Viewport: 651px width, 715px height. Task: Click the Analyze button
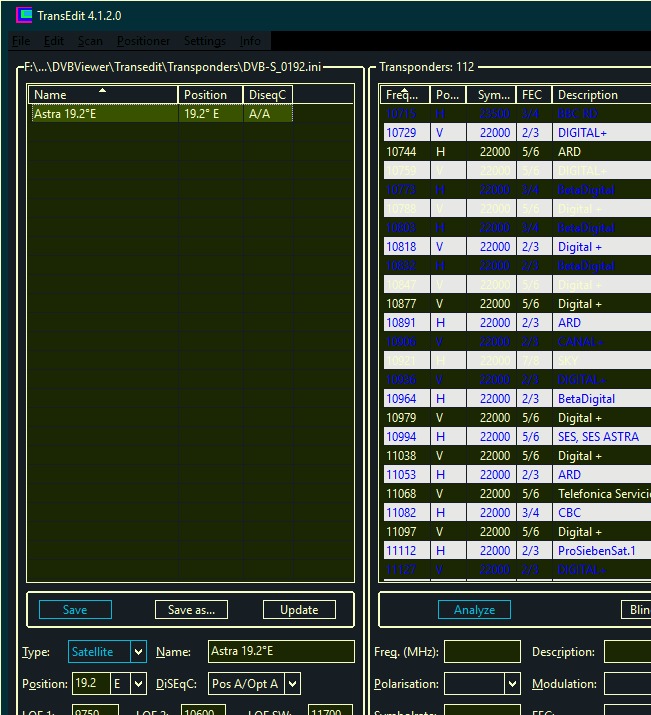[474, 610]
